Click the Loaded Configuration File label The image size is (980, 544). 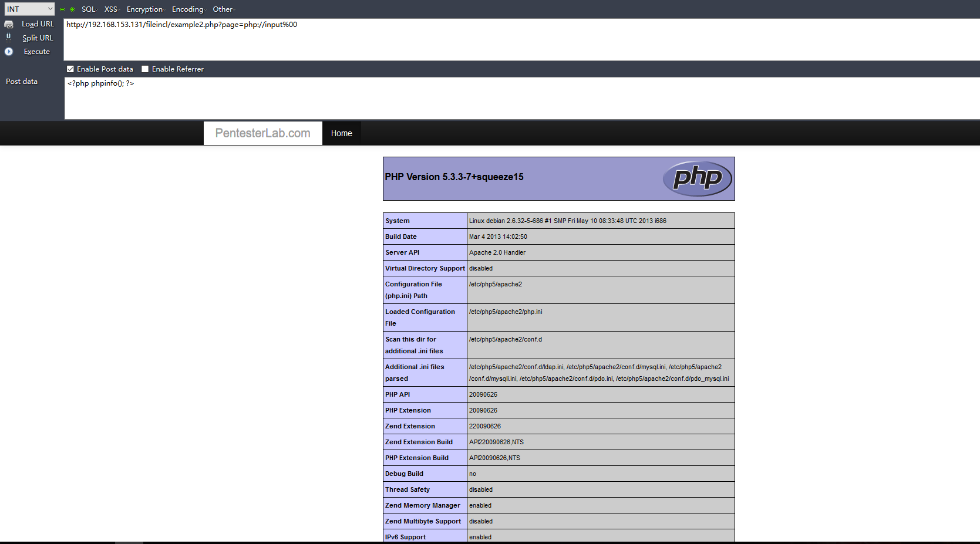pos(420,317)
